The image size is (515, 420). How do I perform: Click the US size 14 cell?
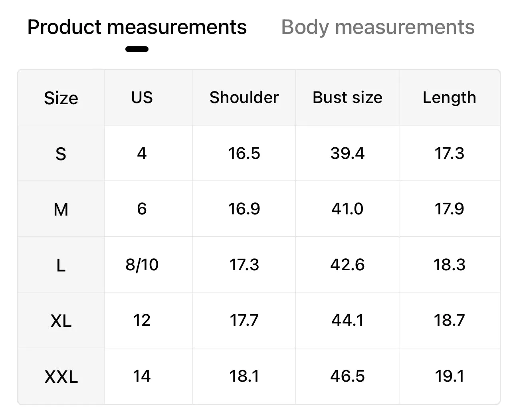pyautogui.click(x=142, y=376)
